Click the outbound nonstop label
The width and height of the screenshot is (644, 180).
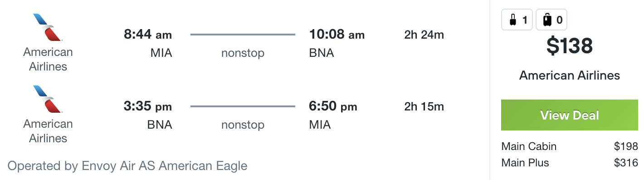(x=243, y=53)
